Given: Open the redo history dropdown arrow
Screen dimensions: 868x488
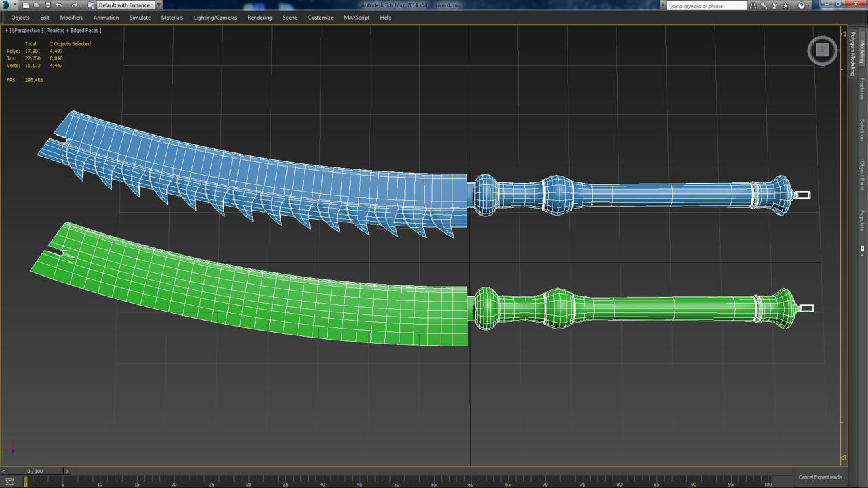Looking at the screenshot, I should pos(82,5).
